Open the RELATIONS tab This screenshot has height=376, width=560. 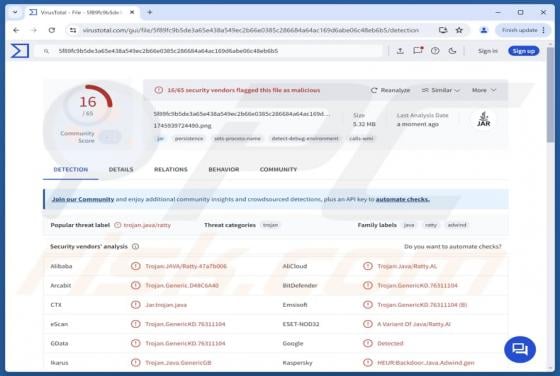pyautogui.click(x=171, y=169)
